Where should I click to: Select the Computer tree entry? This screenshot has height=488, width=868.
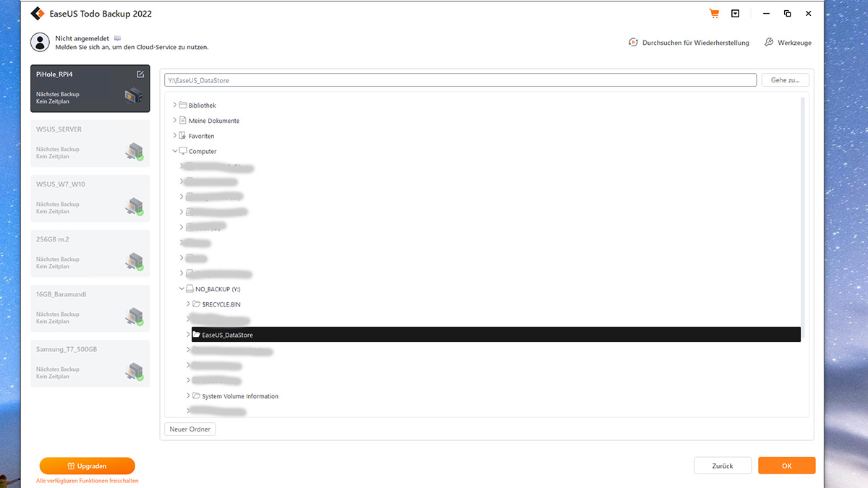point(203,151)
